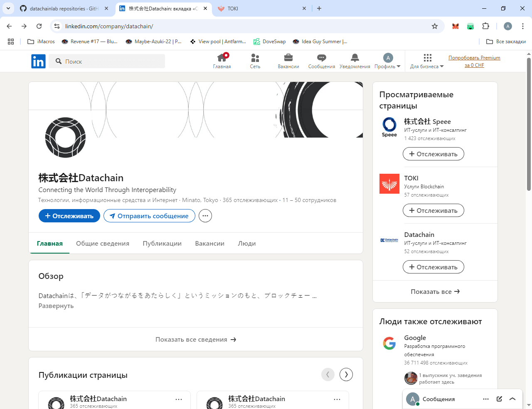
Task: Expand overview text with Развернуть
Action: pyautogui.click(x=56, y=306)
